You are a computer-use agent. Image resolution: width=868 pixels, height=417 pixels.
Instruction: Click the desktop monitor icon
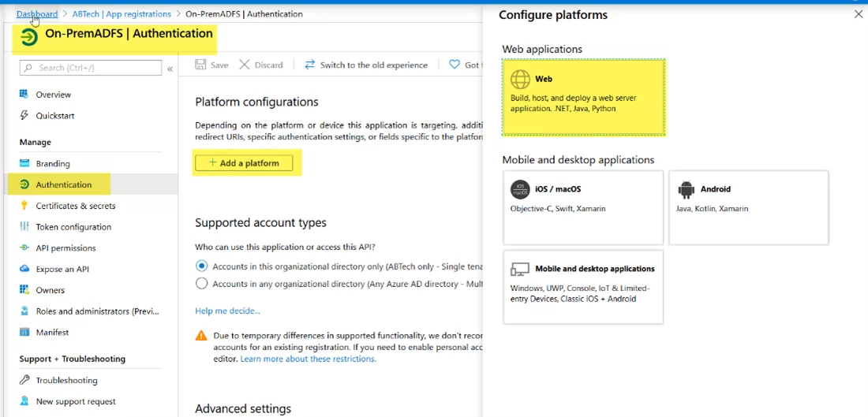520,269
